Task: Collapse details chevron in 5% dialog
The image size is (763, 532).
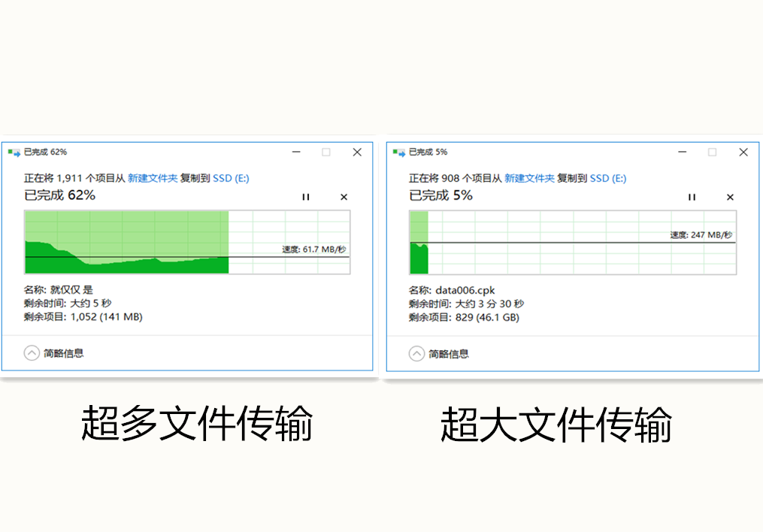Action: [416, 353]
